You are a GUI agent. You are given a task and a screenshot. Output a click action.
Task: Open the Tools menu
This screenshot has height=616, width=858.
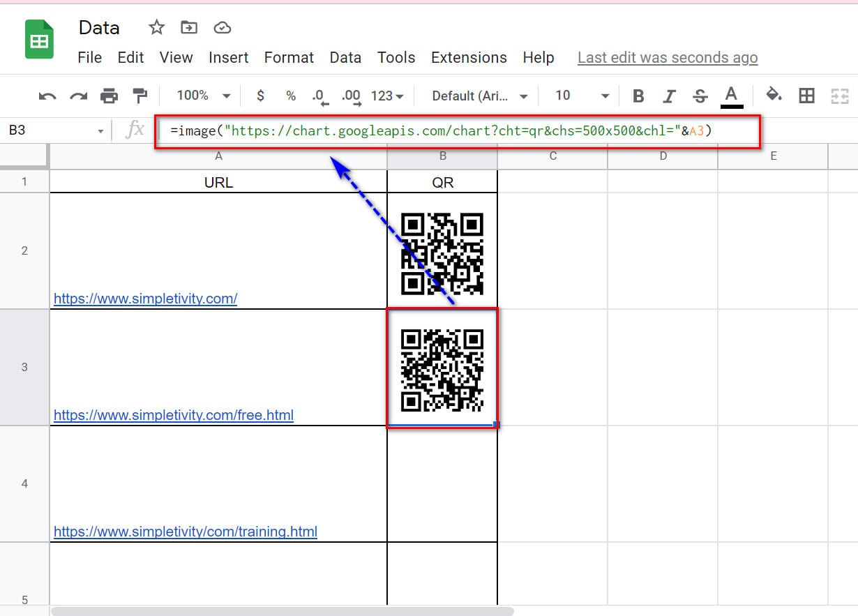point(396,58)
